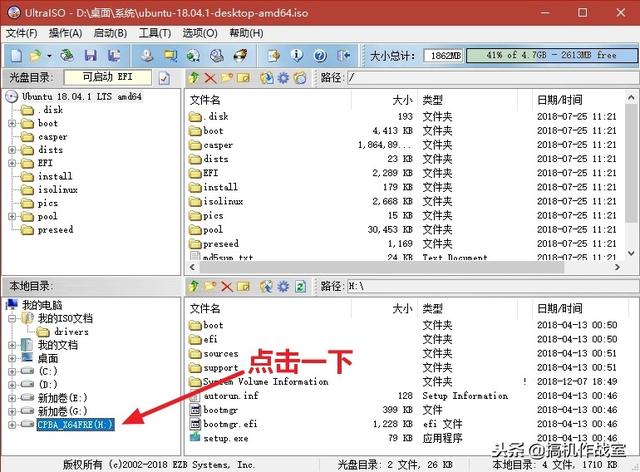Click the info (i) toolbar icon
The image size is (640, 472).
(x=297, y=55)
